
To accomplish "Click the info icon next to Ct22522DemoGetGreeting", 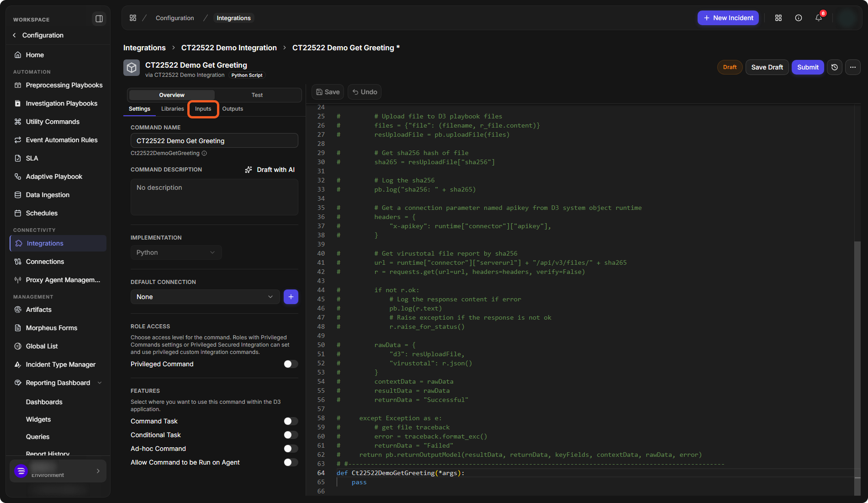I will pyautogui.click(x=204, y=153).
